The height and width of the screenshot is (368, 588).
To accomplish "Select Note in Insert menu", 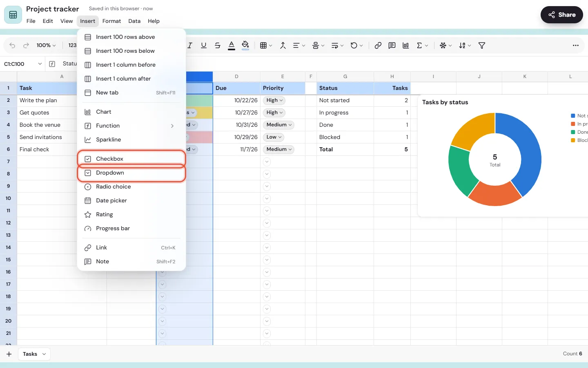I will pyautogui.click(x=131, y=261).
